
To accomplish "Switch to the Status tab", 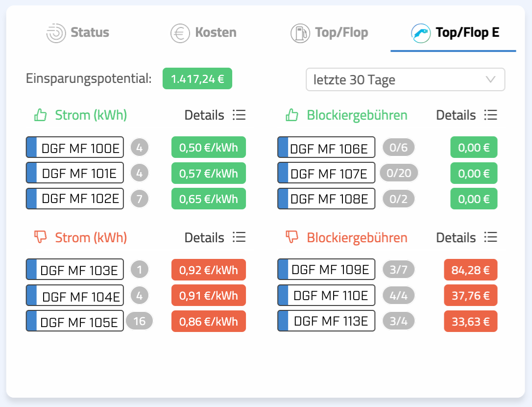I will tap(90, 33).
